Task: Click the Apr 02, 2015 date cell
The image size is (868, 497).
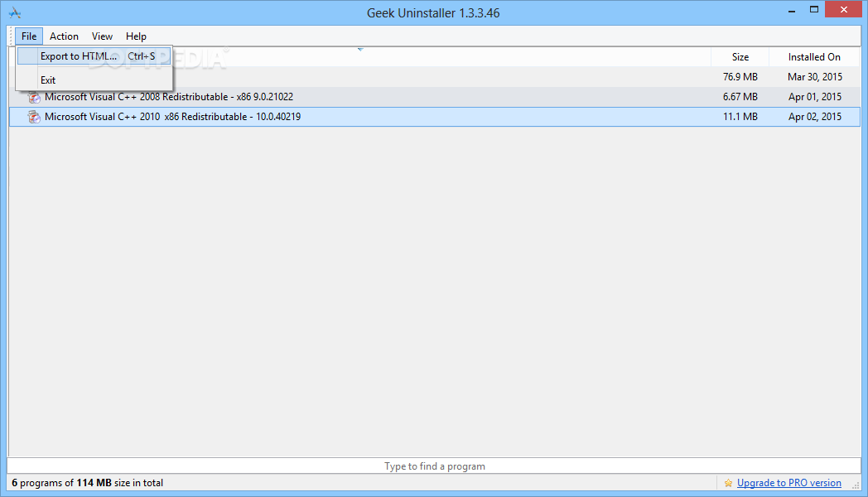Action: [815, 117]
